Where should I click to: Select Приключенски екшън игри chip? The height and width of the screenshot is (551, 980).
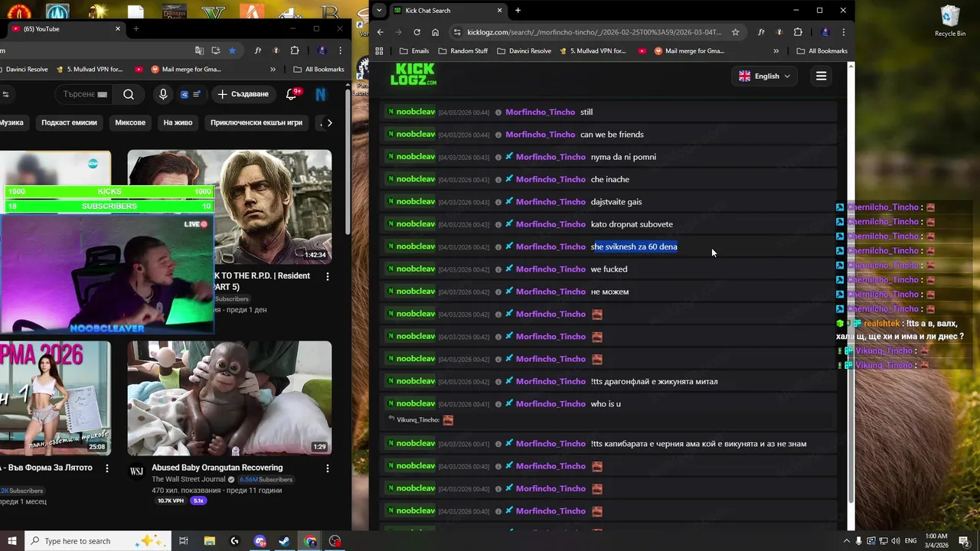[x=256, y=122]
